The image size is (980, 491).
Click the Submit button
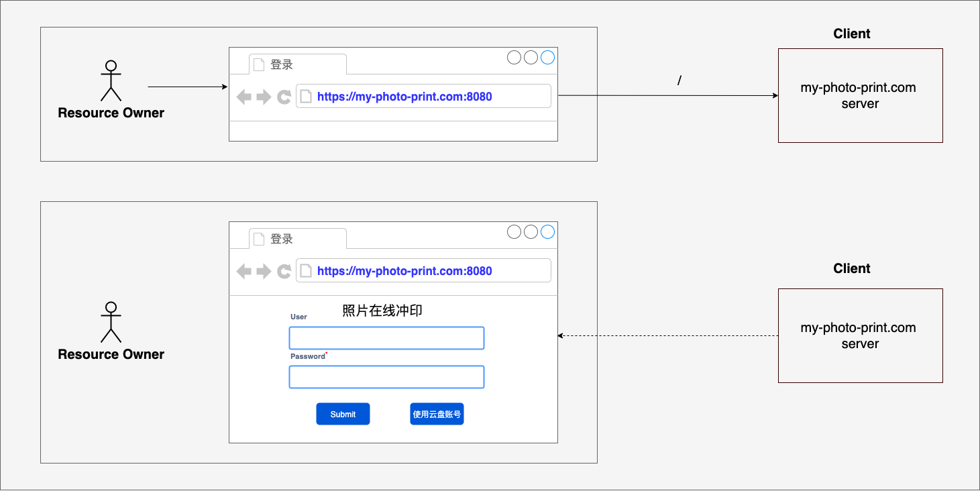[343, 415]
